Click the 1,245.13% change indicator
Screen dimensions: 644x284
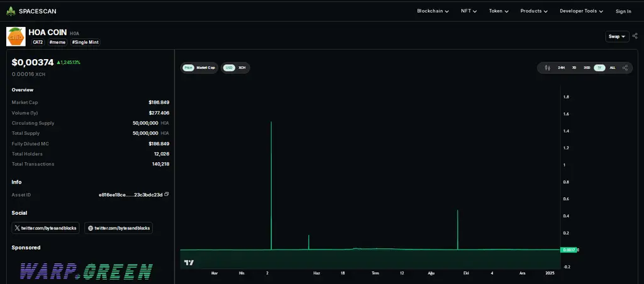coord(69,62)
